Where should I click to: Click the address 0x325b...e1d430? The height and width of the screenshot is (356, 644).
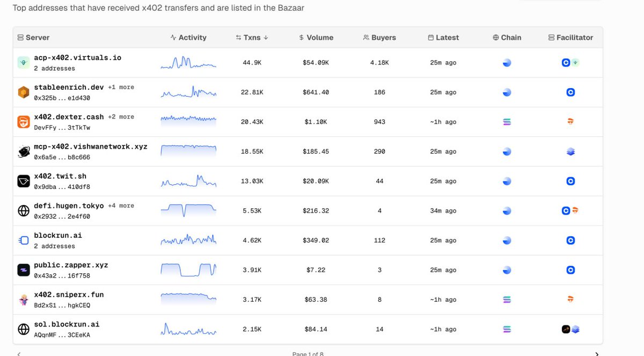point(62,98)
